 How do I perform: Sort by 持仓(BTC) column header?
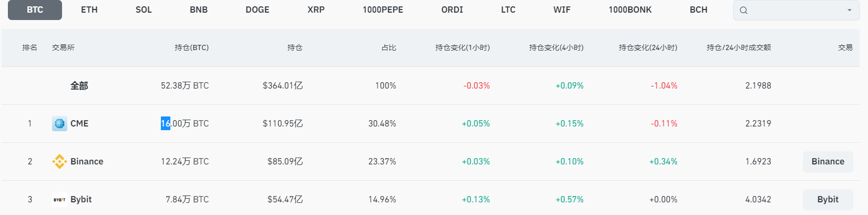point(191,48)
